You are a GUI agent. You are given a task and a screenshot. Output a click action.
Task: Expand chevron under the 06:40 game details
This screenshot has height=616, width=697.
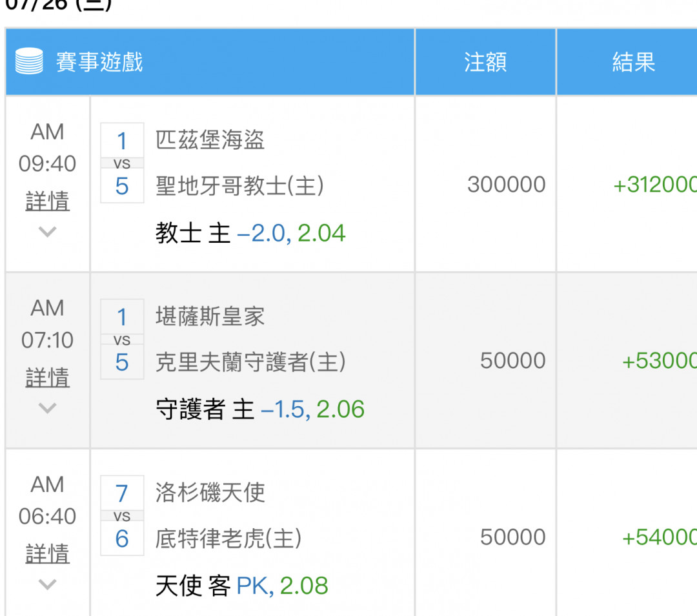click(x=47, y=584)
